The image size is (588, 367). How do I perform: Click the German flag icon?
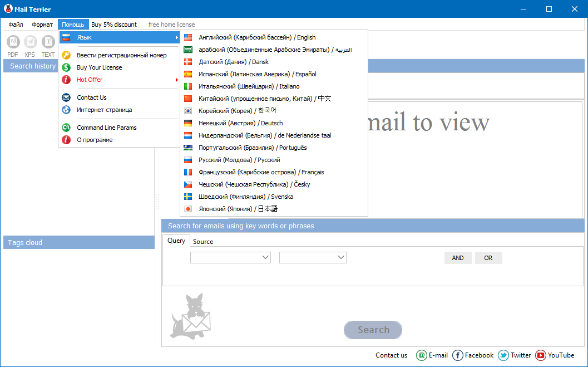click(x=188, y=123)
